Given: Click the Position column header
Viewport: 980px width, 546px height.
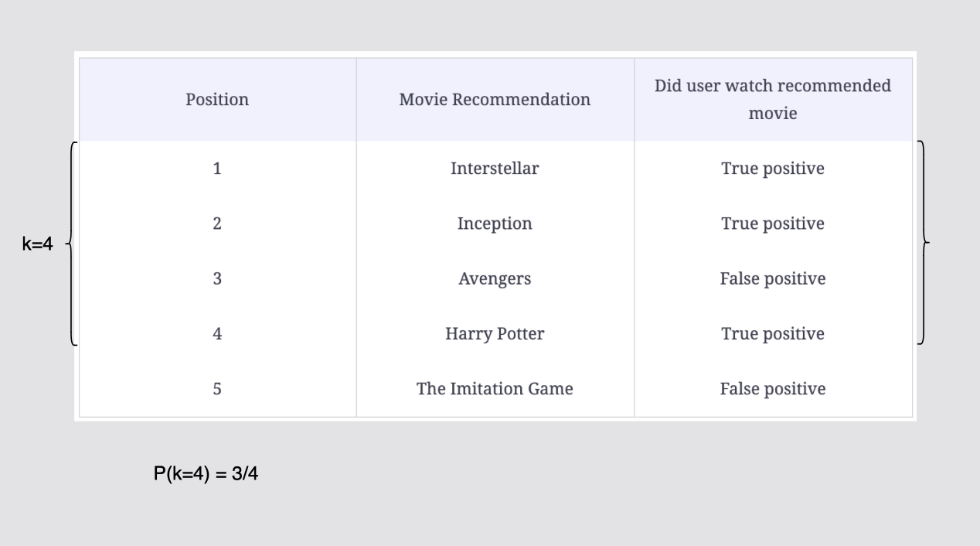Looking at the screenshot, I should coord(217,100).
